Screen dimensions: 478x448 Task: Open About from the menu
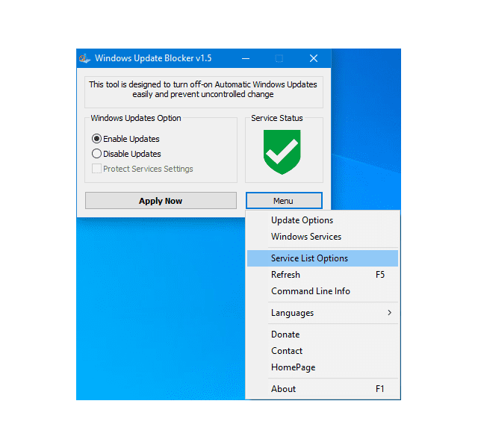323,389
